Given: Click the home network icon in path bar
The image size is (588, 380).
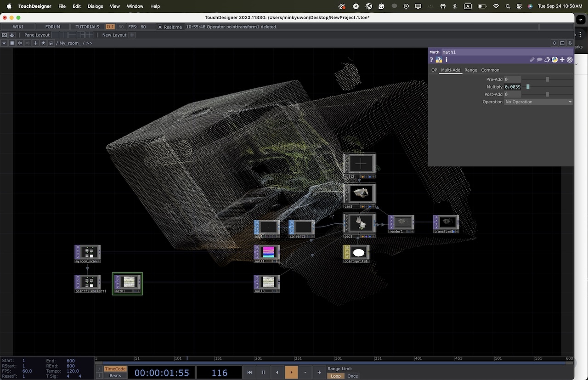Looking at the screenshot, I should 51,43.
